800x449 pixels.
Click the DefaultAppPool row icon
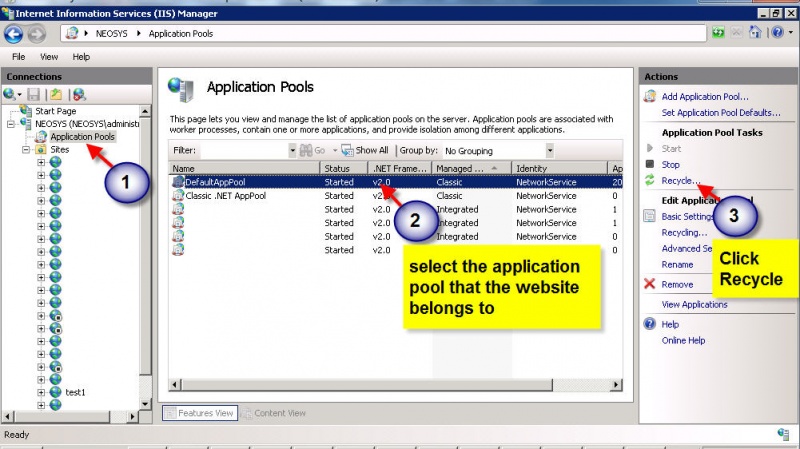click(x=178, y=182)
